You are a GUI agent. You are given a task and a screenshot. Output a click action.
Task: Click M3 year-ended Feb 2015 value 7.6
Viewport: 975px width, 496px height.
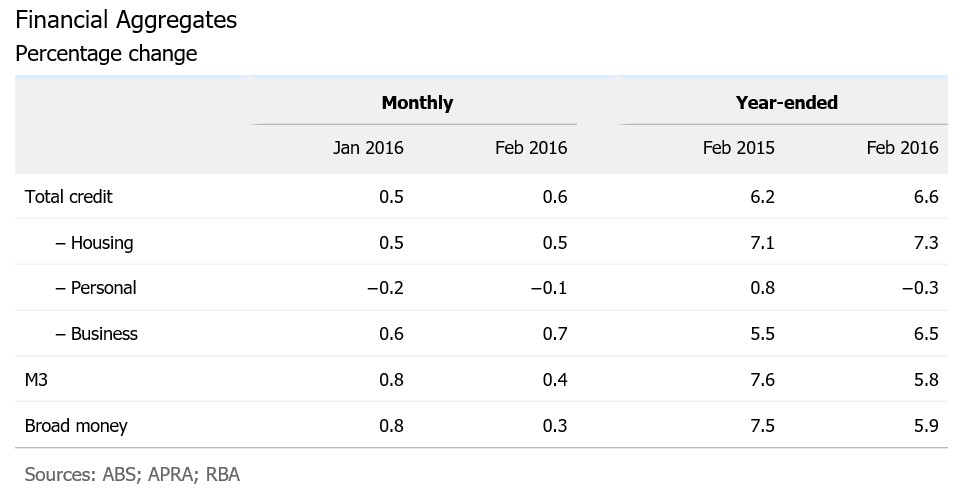(762, 380)
